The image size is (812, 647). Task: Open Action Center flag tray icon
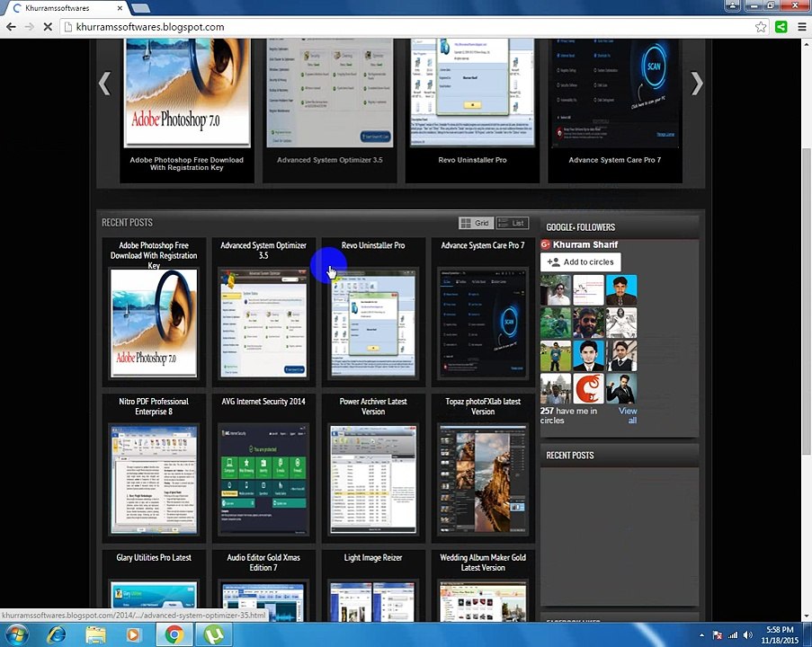pos(718,635)
